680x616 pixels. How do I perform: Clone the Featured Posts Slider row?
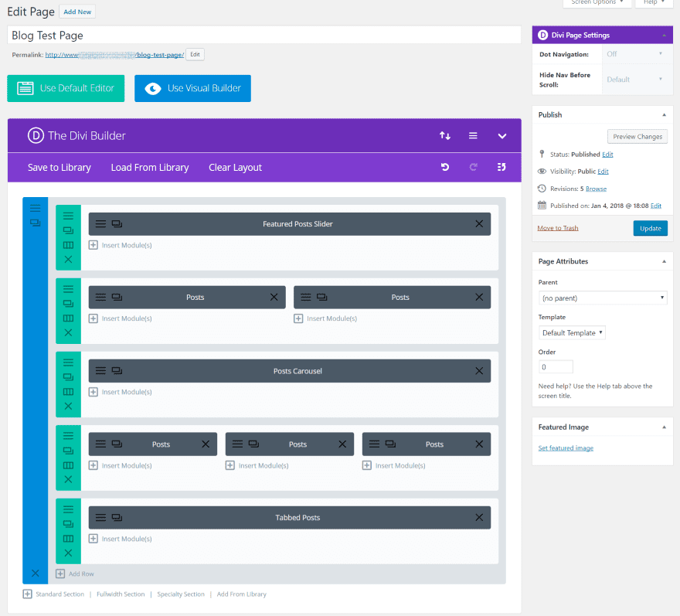pyautogui.click(x=68, y=230)
